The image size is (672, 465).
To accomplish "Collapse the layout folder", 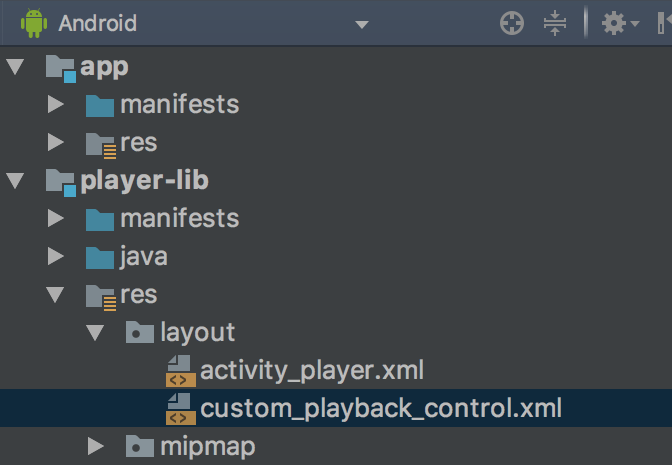I will click(x=95, y=333).
